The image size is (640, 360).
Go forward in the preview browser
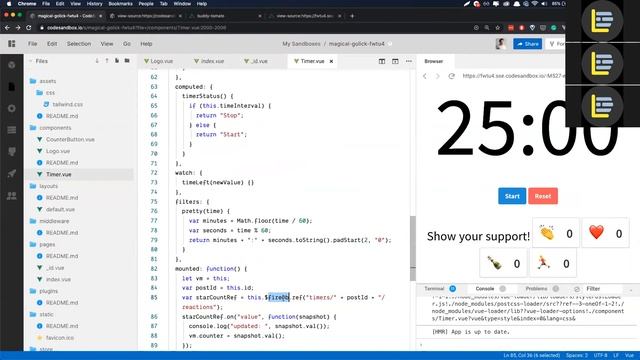pos(438,76)
